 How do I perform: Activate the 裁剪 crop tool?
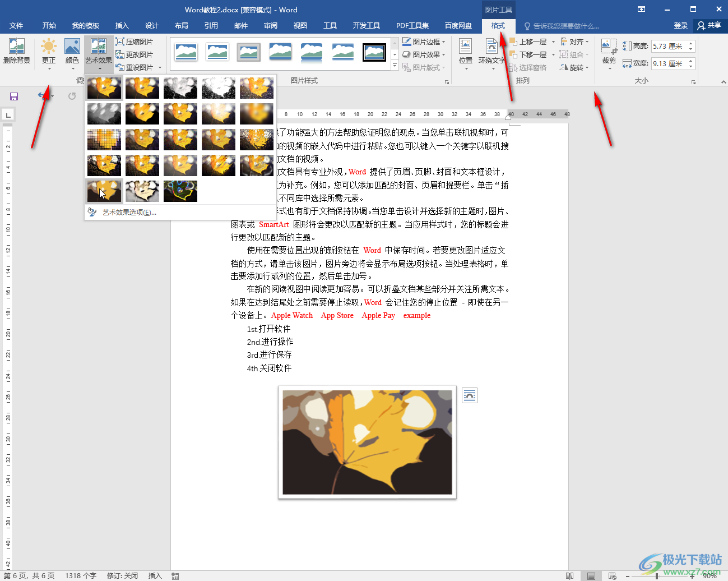point(609,54)
